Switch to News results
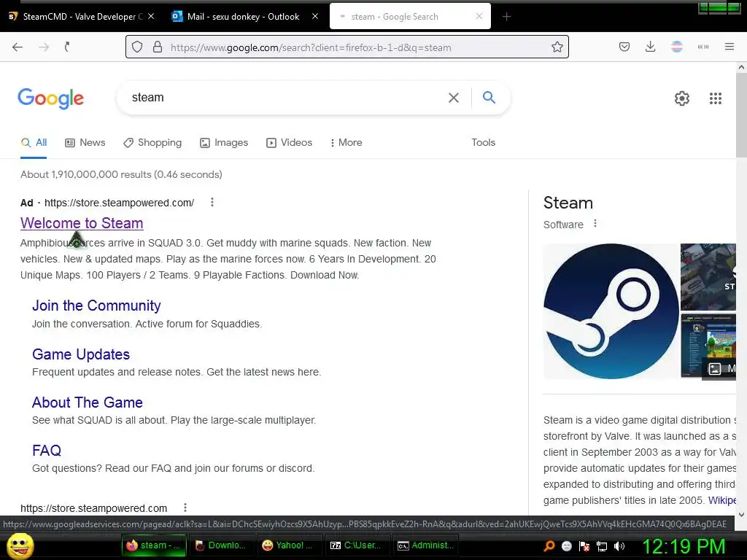 (85, 142)
